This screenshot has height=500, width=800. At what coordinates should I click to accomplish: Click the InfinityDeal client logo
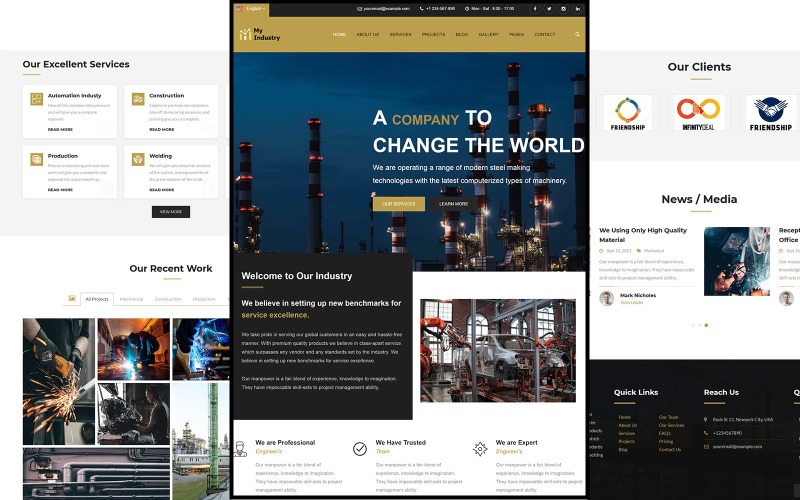(x=698, y=113)
